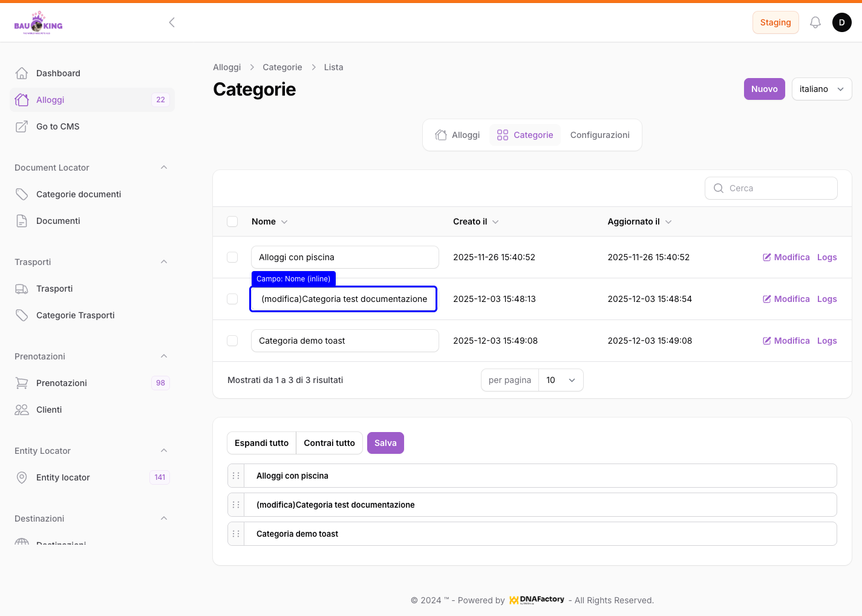Collapse the Document Locator sidebar section
The height and width of the screenshot is (616, 862).
(x=164, y=168)
